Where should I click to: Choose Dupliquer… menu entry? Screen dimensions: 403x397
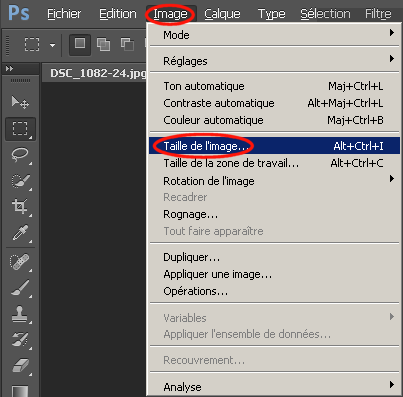pyautogui.click(x=275, y=257)
